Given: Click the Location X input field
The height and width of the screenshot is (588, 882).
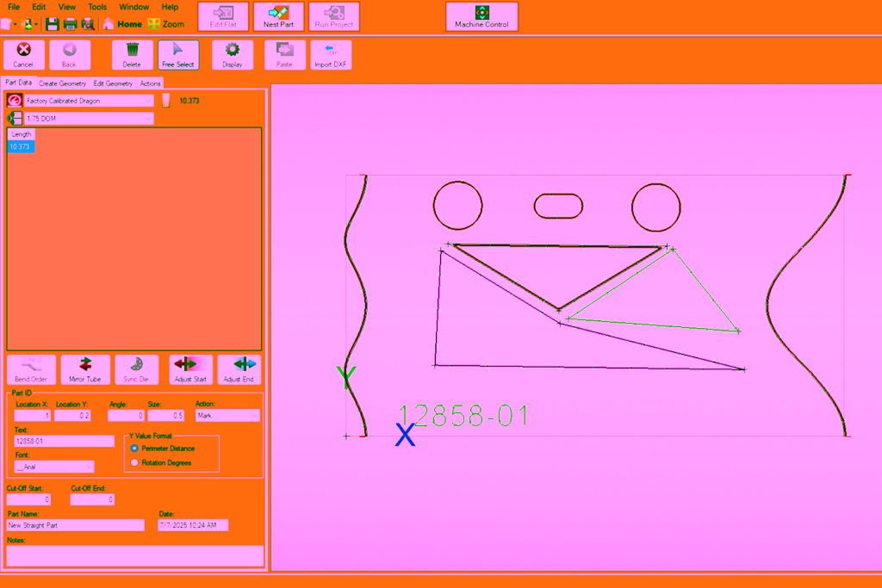Looking at the screenshot, I should point(32,416).
